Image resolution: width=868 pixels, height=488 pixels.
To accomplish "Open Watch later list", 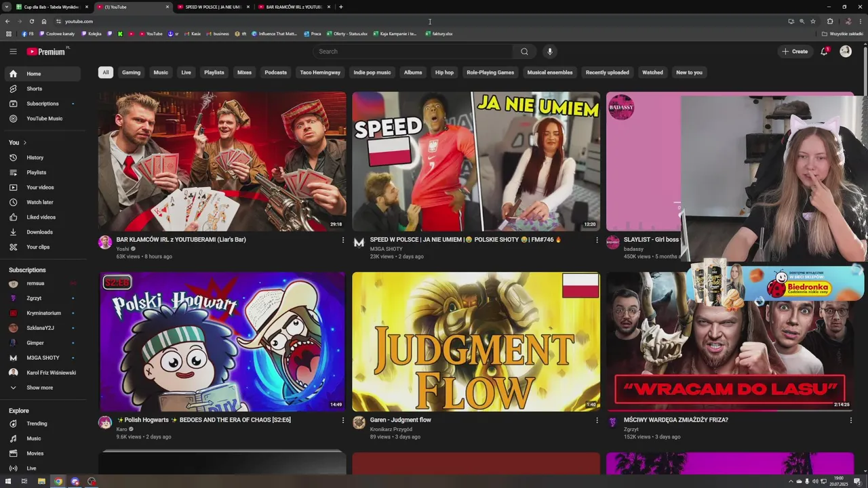I will [42, 203].
